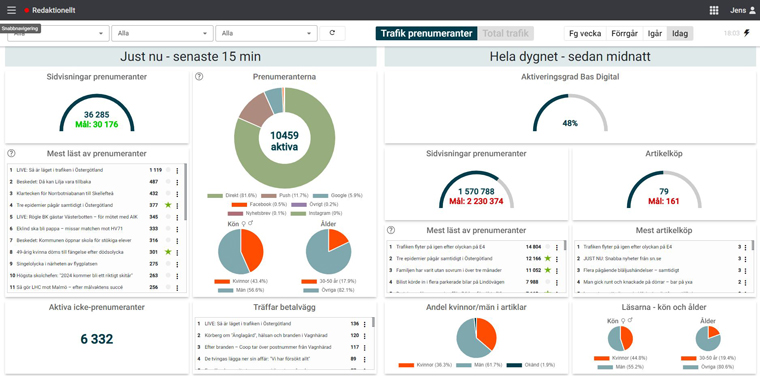The width and height of the screenshot is (760, 376).
Task: Select the Idag time range
Action: click(680, 33)
